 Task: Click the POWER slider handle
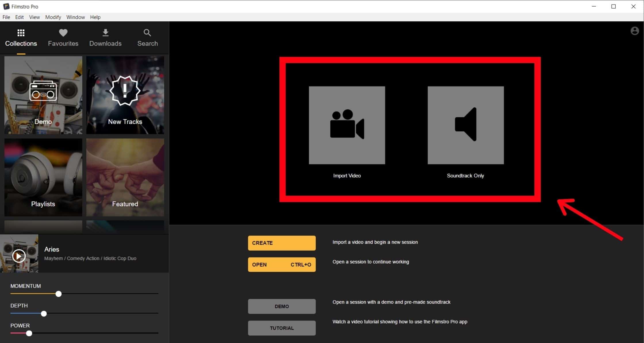point(29,333)
